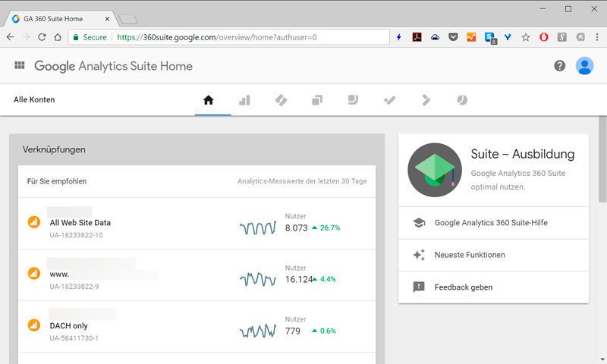Click the orange Analytics icon beside www. property
607x364 pixels.
[x=34, y=274]
